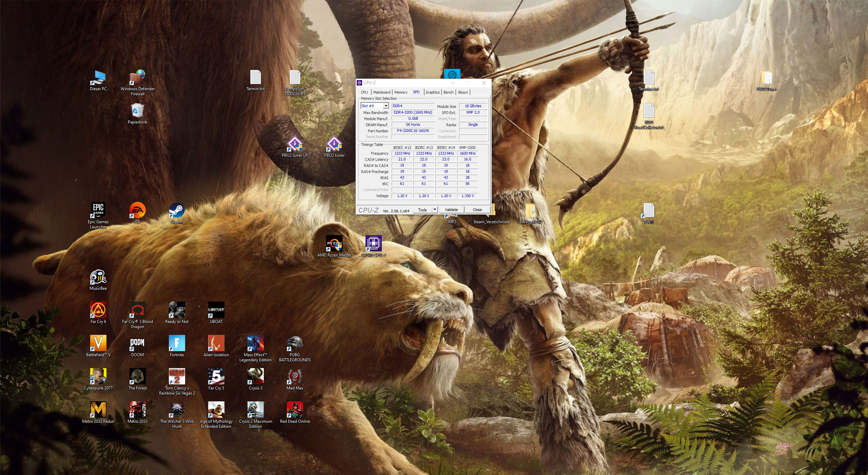
Task: Open the CPUID CPU-Z desktop shortcut
Action: [373, 244]
